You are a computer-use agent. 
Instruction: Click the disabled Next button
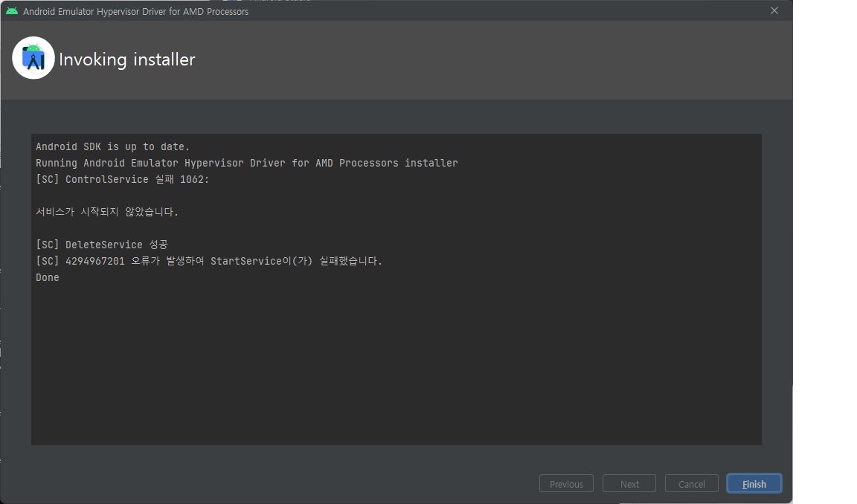(629, 484)
